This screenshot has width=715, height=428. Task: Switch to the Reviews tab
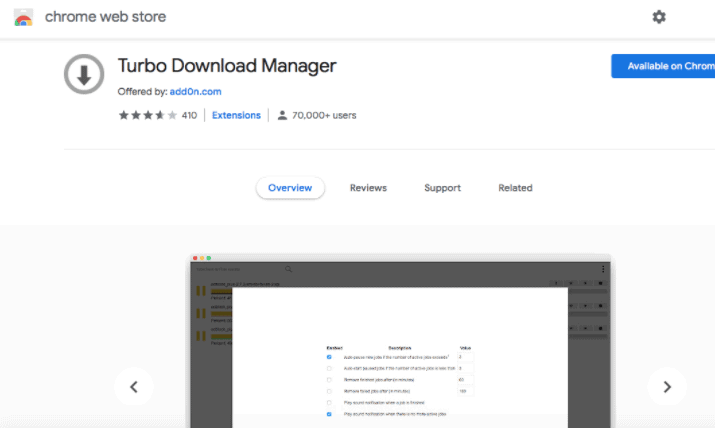coord(368,188)
